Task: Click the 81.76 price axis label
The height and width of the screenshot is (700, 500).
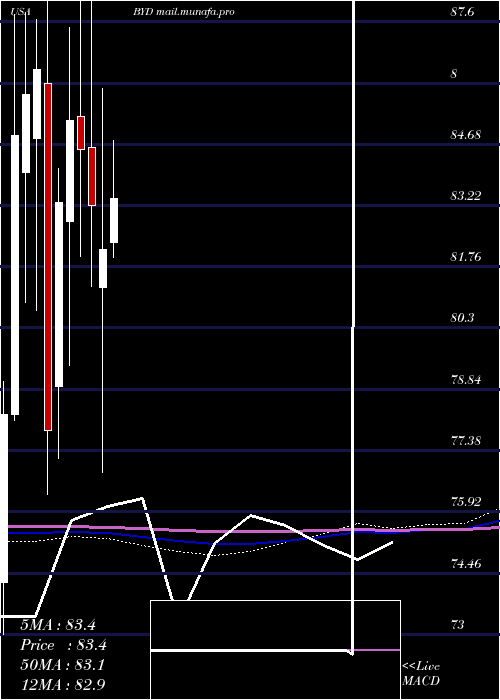Action: click(x=466, y=257)
